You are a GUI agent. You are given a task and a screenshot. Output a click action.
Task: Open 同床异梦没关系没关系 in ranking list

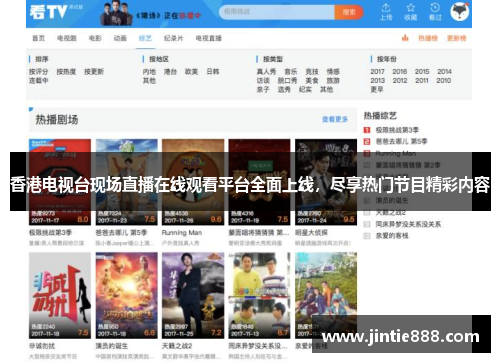408,224
